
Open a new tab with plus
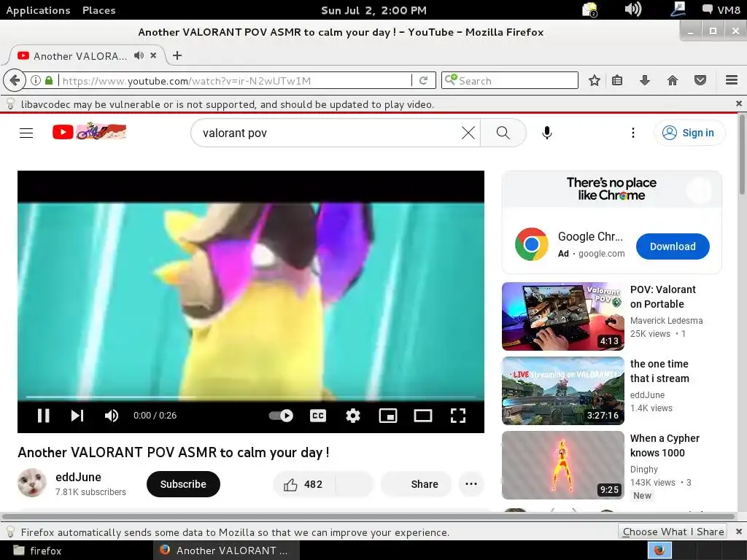click(177, 55)
